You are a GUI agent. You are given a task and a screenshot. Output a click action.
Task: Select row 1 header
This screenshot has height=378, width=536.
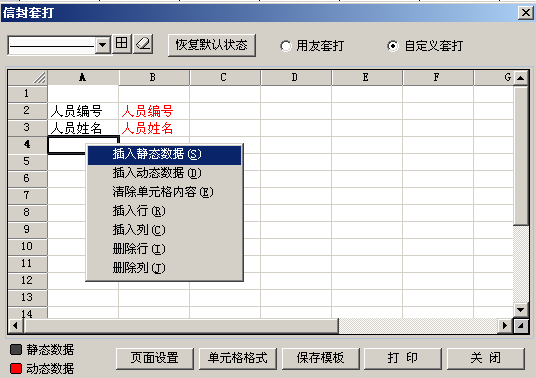(28, 94)
